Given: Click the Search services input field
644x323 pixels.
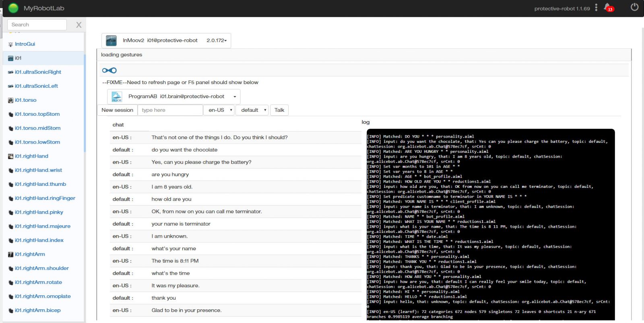Looking at the screenshot, I should [x=37, y=25].
